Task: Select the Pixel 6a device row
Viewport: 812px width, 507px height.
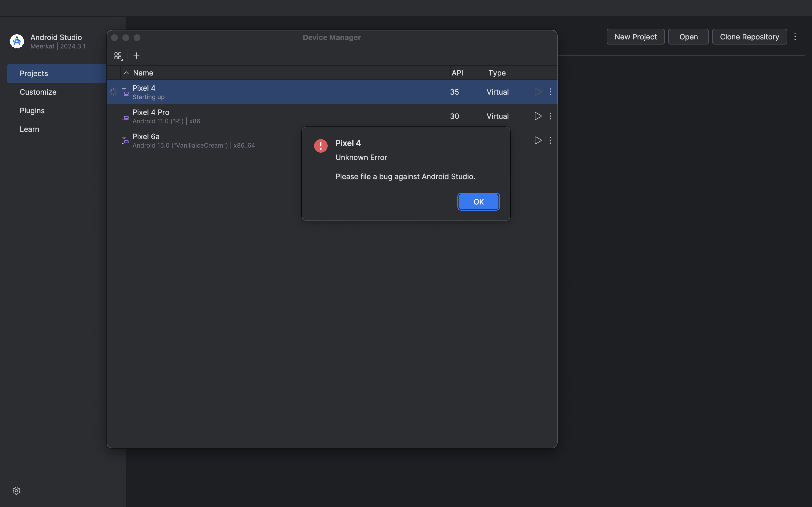Action: coord(201,141)
